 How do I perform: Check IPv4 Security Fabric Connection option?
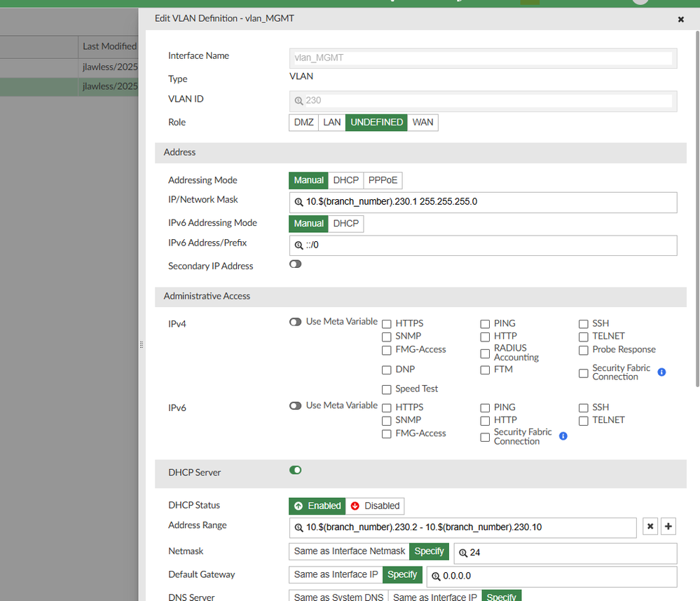pyautogui.click(x=584, y=373)
